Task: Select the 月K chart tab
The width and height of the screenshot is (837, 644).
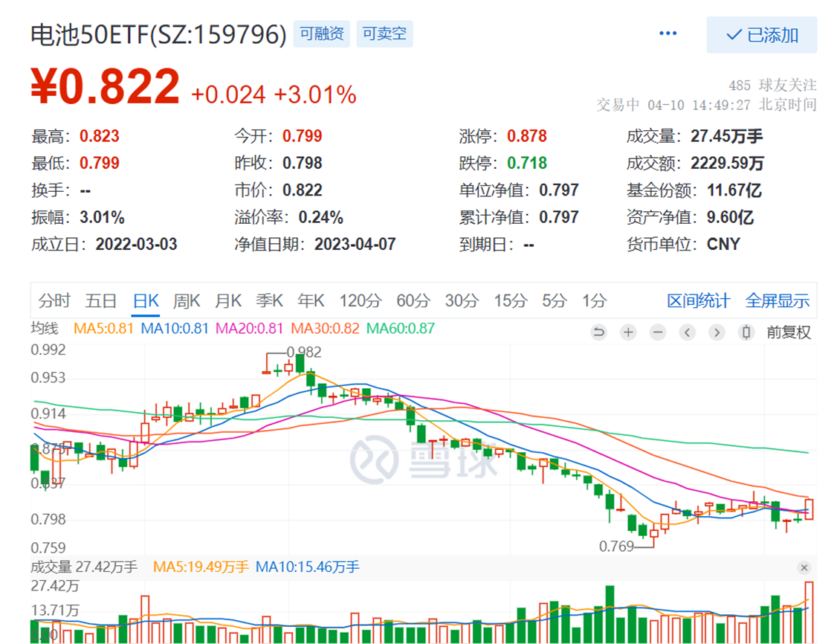Action: pos(228,300)
